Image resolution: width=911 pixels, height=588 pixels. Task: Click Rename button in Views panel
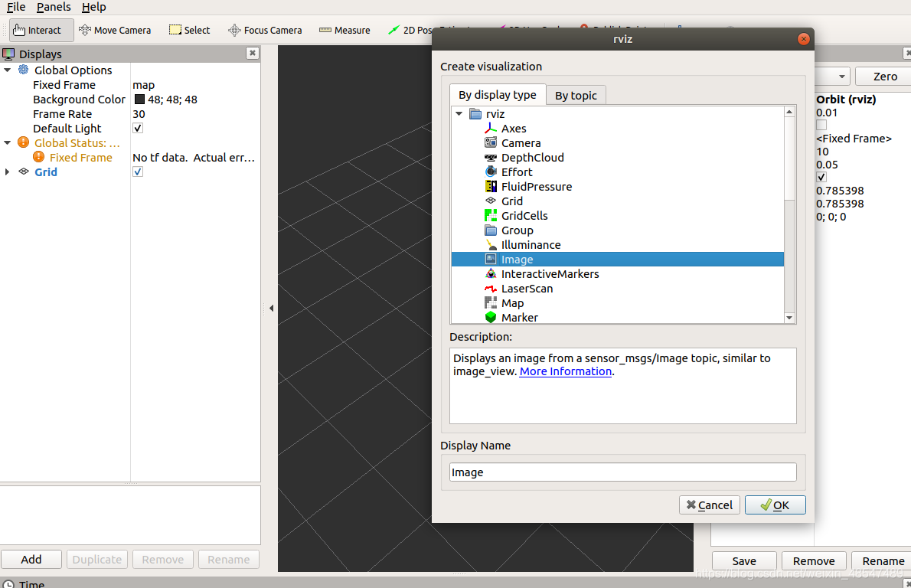click(x=883, y=560)
